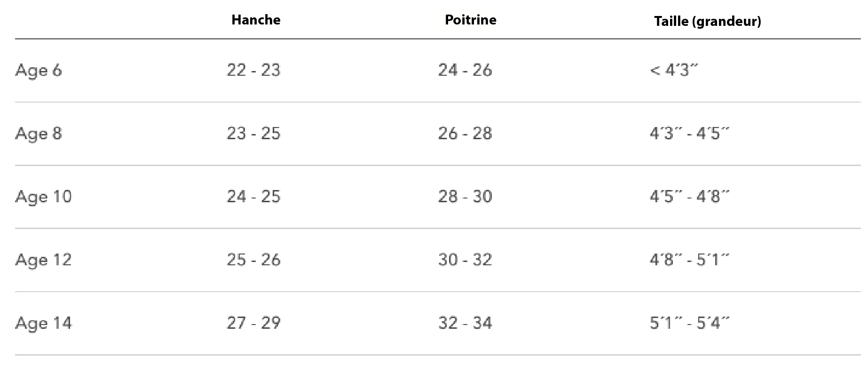Click the Age 12 chest value 30 - 32
The image size is (868, 365).
pyautogui.click(x=465, y=260)
